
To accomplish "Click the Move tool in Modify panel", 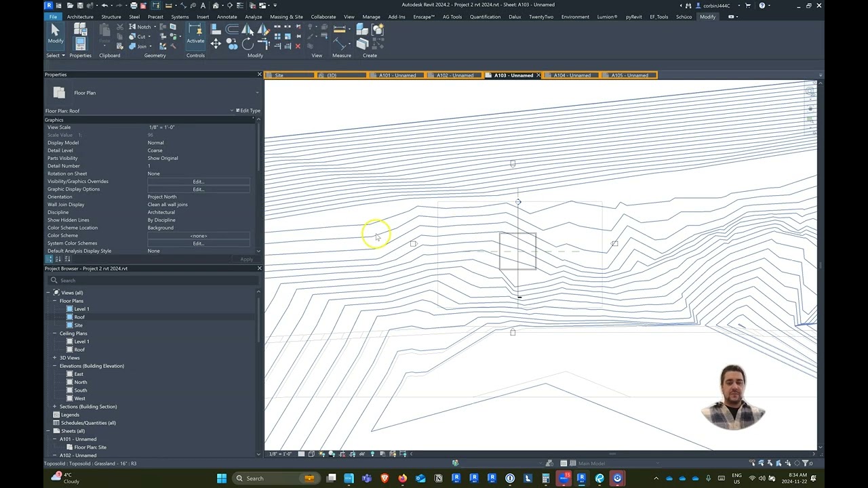I will coord(216,44).
